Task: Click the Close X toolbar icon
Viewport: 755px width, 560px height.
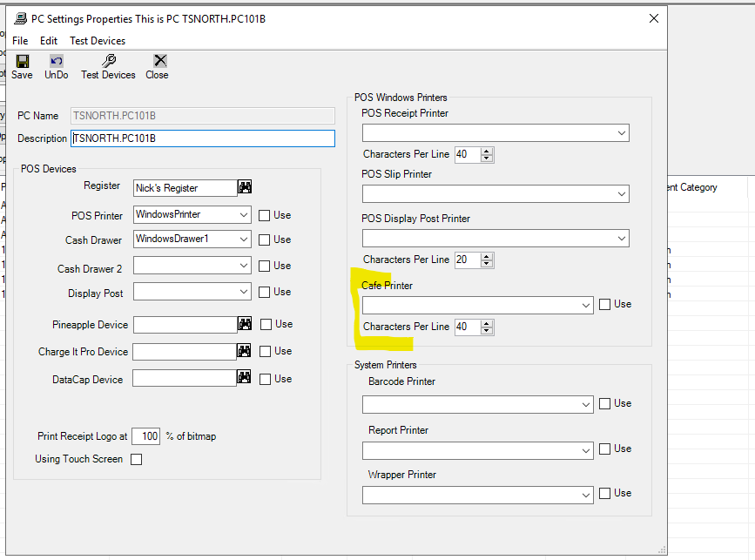Action: [x=160, y=61]
